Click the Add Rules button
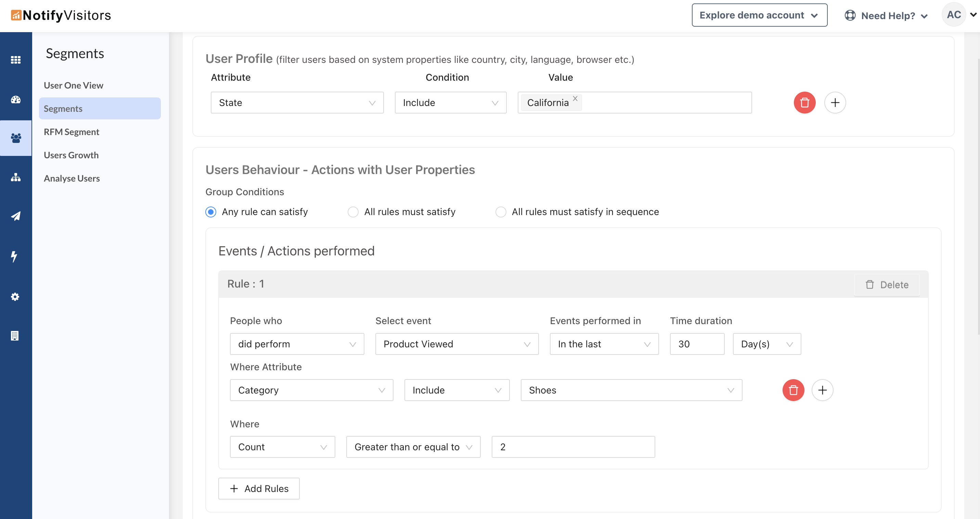 tap(259, 489)
